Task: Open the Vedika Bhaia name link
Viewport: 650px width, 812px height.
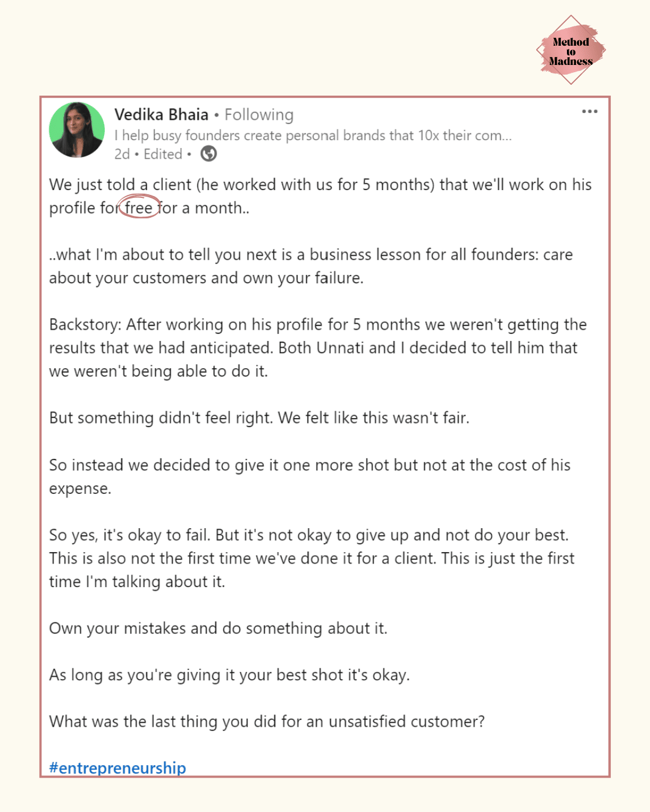Action: [161, 114]
